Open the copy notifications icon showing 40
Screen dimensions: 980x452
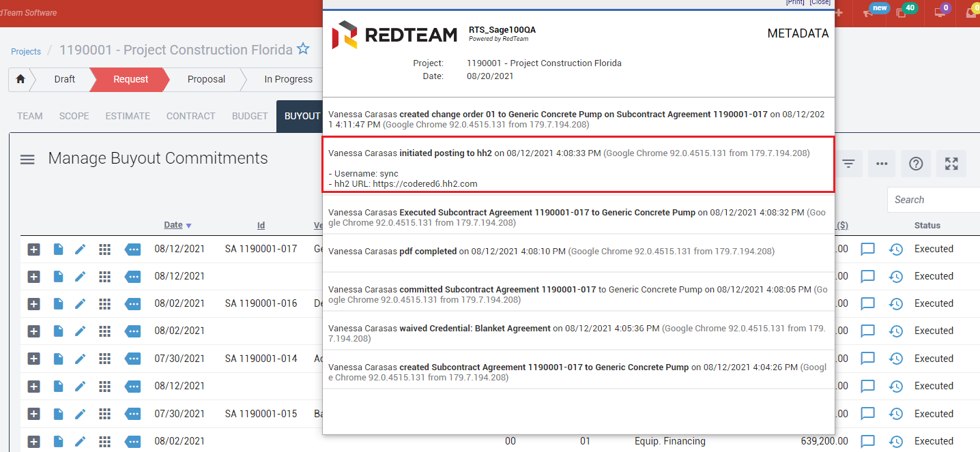902,12
